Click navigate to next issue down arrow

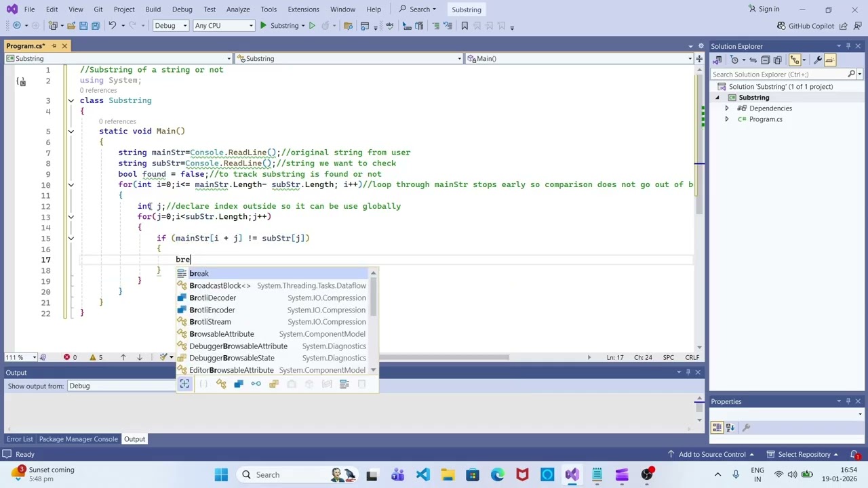(140, 357)
